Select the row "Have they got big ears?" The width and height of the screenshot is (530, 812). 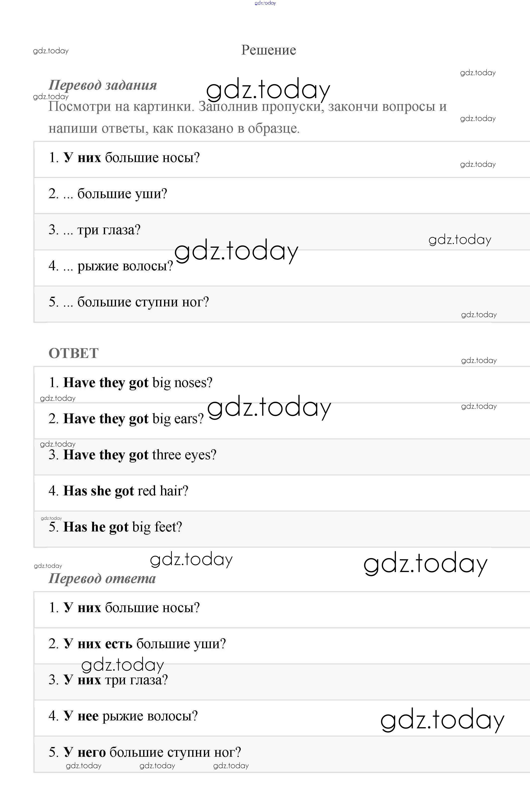click(x=126, y=419)
